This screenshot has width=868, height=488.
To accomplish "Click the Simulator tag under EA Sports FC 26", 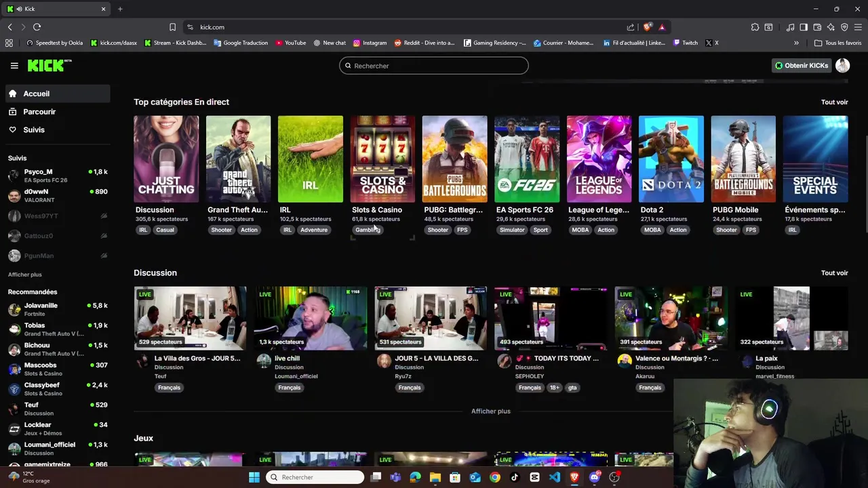I will point(512,230).
